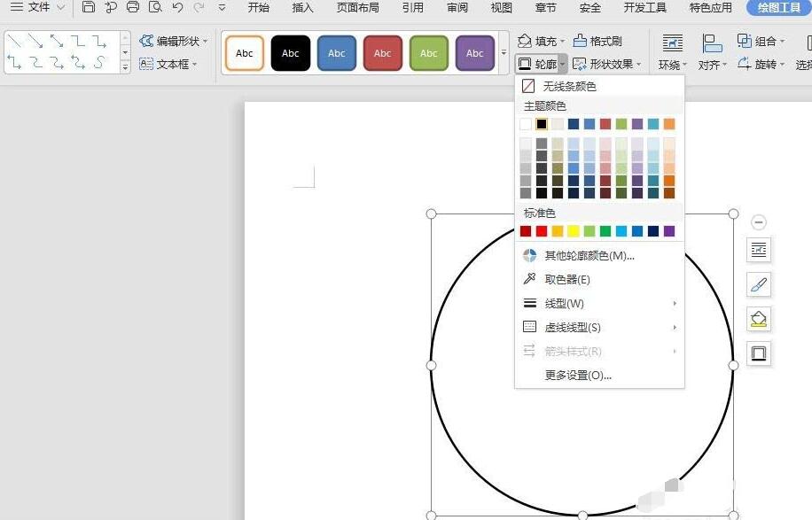812x520 pixels.
Task: Open the 开发工具 ribbon tab
Action: [648, 7]
